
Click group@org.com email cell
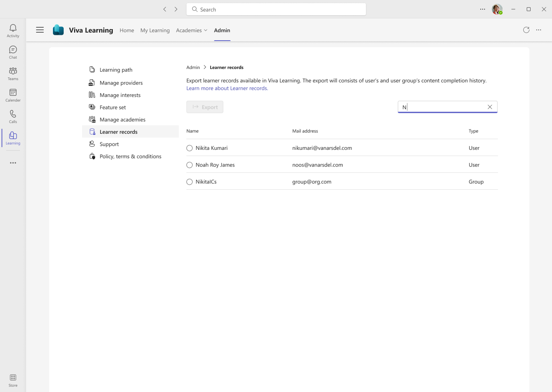(x=312, y=182)
